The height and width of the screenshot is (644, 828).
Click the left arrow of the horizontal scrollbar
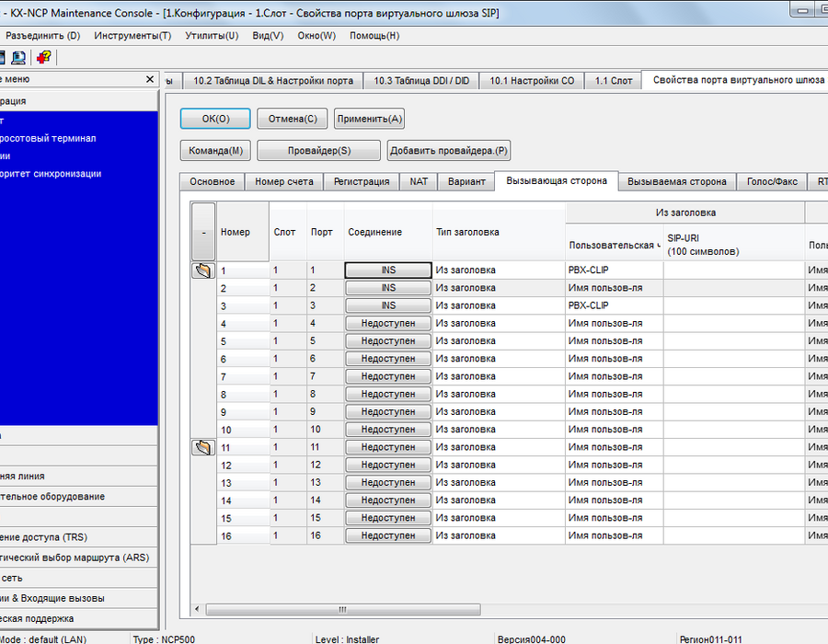click(197, 610)
